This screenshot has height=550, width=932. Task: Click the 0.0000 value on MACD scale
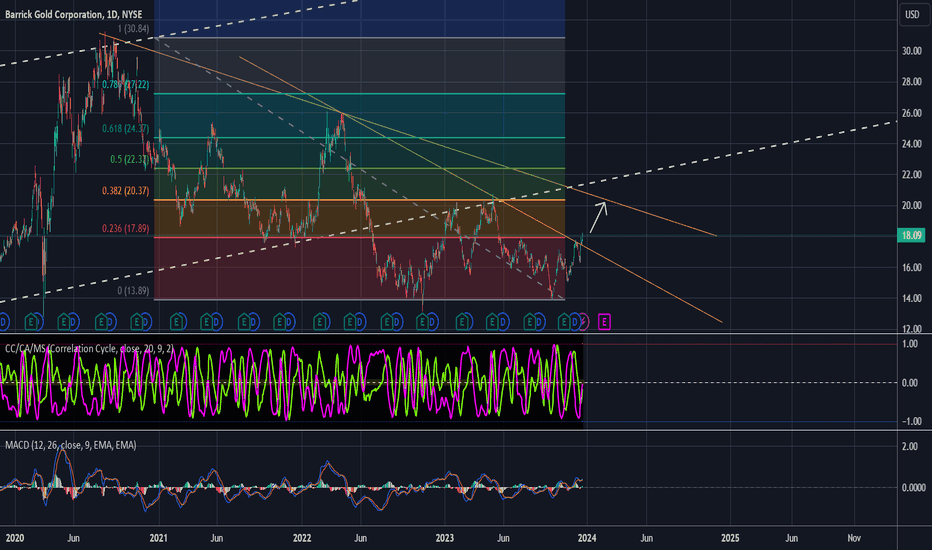pos(914,488)
